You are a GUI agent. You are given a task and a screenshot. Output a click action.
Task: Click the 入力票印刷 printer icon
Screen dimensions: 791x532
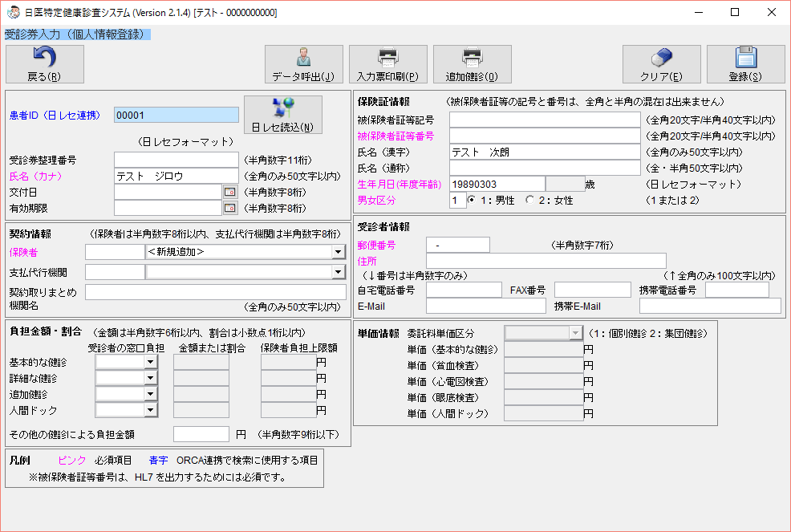point(387,59)
